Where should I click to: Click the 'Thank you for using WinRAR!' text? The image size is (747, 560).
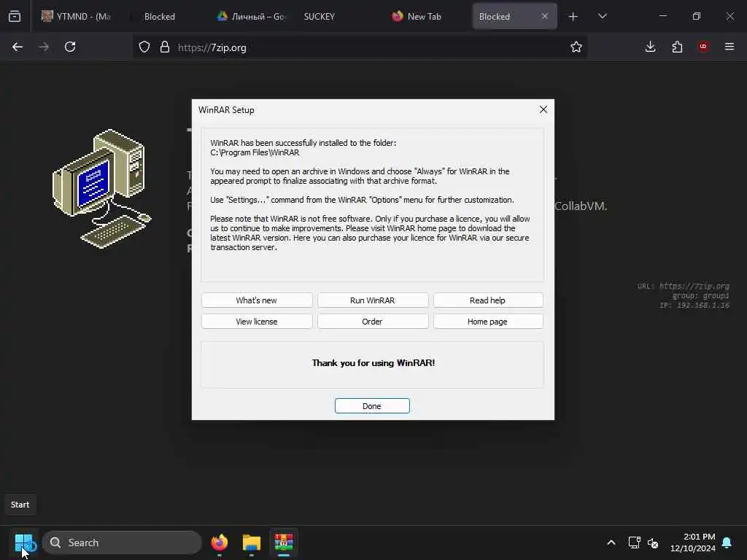tap(373, 363)
